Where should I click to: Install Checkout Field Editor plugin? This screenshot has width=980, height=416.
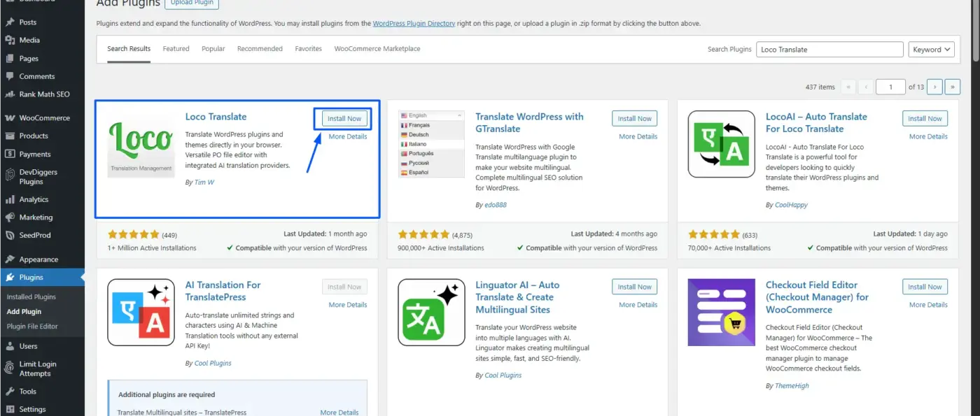[x=925, y=287]
